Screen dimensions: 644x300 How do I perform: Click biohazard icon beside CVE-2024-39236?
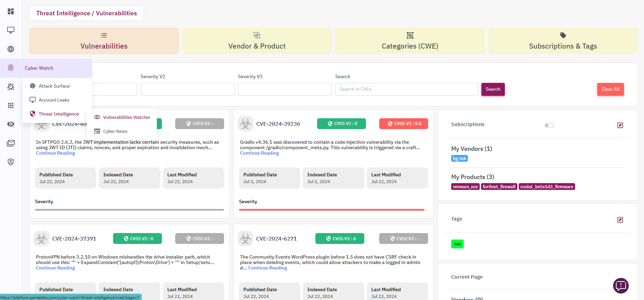(x=245, y=124)
